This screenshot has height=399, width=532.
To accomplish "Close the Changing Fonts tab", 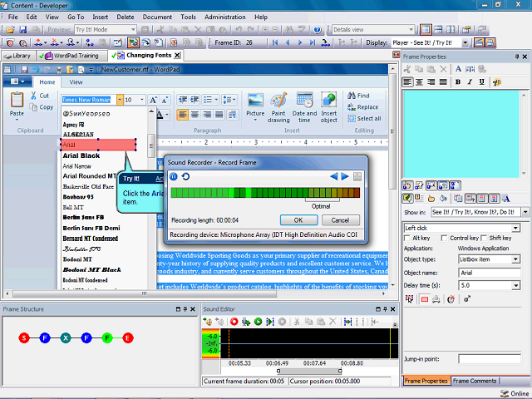I will (177, 56).
